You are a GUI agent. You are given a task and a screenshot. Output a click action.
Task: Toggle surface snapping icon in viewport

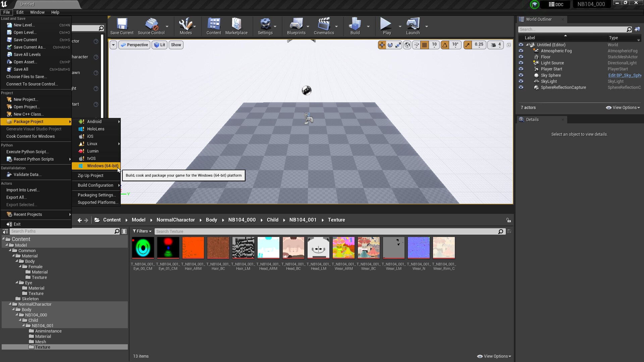[x=416, y=45]
